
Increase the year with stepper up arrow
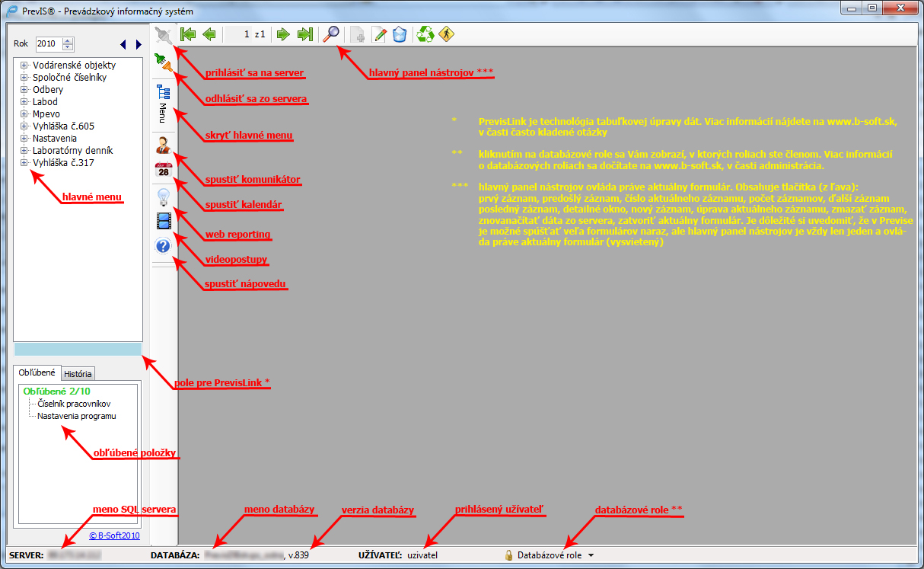tap(68, 40)
